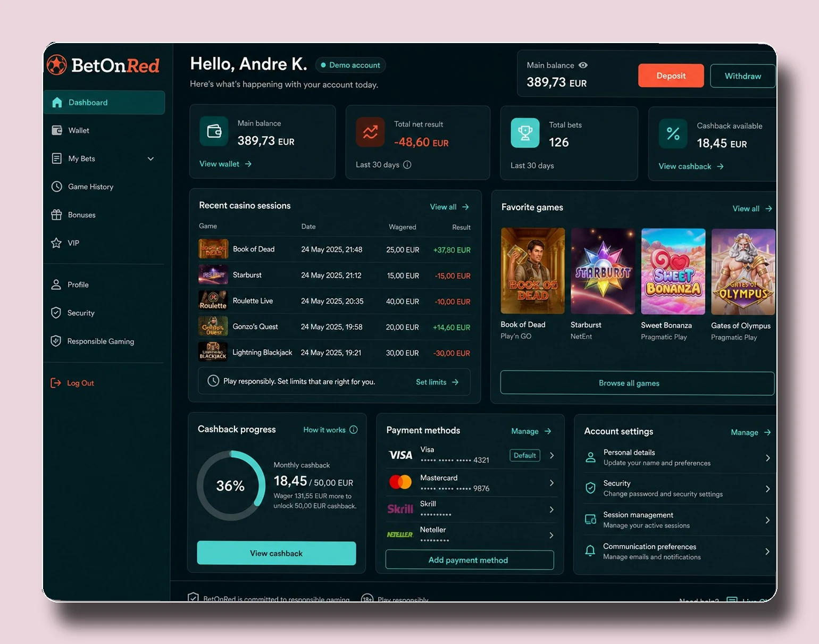Click the orange Deposit button

[x=671, y=76]
